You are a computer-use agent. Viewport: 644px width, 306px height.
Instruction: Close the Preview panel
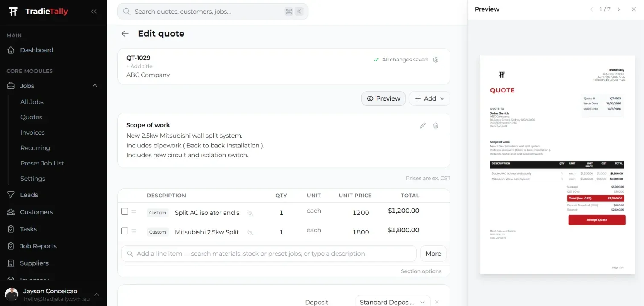click(634, 9)
